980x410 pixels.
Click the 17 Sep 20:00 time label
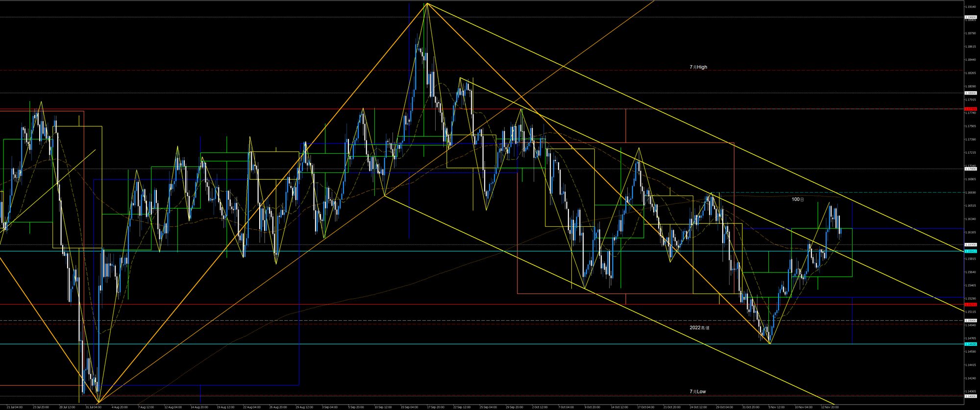[436, 407]
